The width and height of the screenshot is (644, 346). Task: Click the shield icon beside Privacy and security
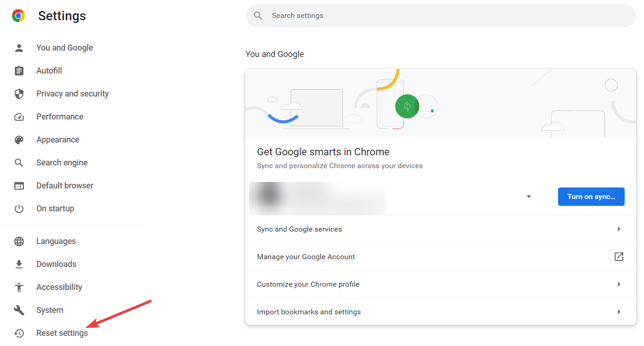point(19,94)
